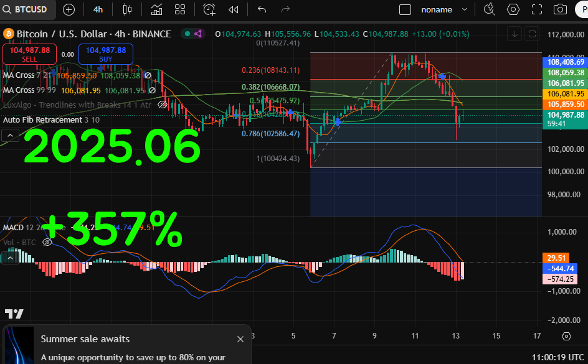Collapse the main chart indicator legend
Viewport: 588px width, 364px height.
click(x=10, y=135)
